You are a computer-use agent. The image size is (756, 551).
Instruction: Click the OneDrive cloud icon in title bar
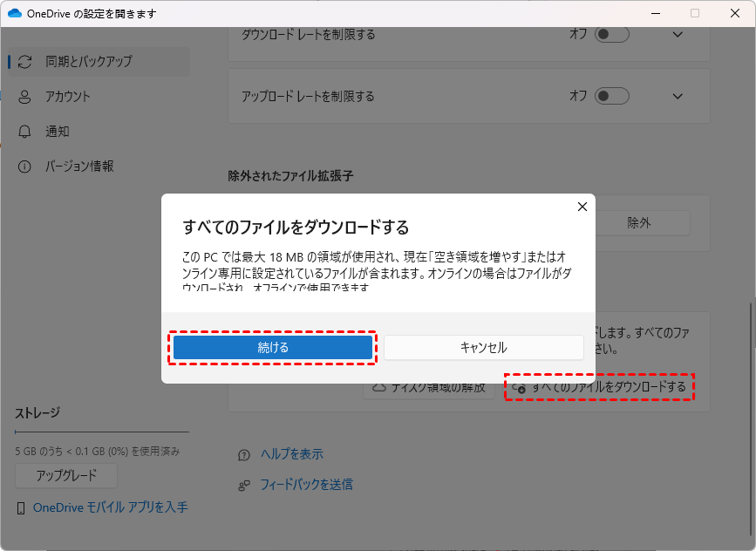[x=15, y=13]
